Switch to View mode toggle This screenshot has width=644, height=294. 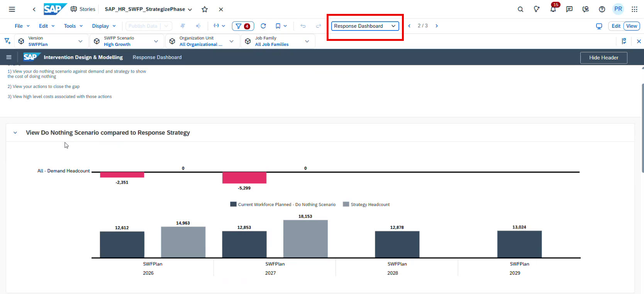(x=632, y=26)
